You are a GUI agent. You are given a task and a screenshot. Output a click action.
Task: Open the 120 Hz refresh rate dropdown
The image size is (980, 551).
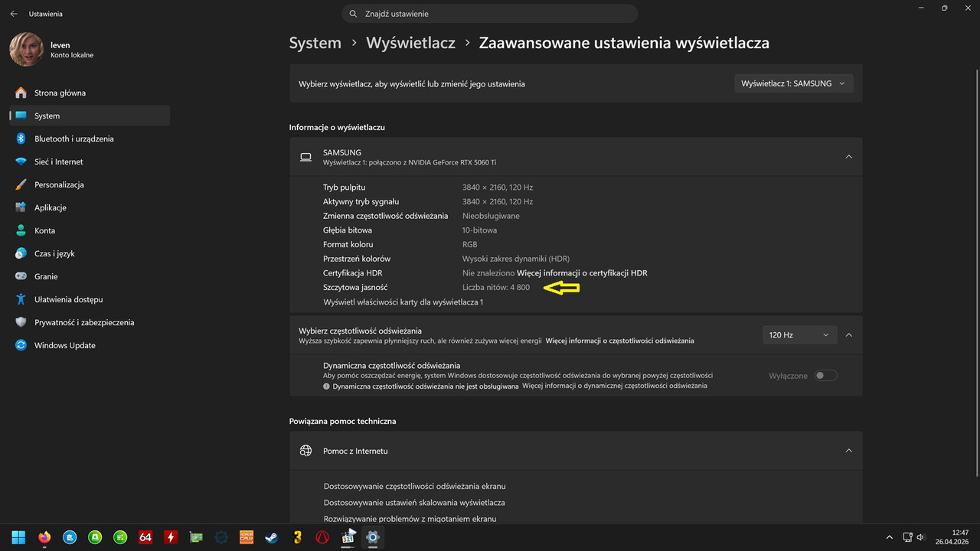click(799, 335)
